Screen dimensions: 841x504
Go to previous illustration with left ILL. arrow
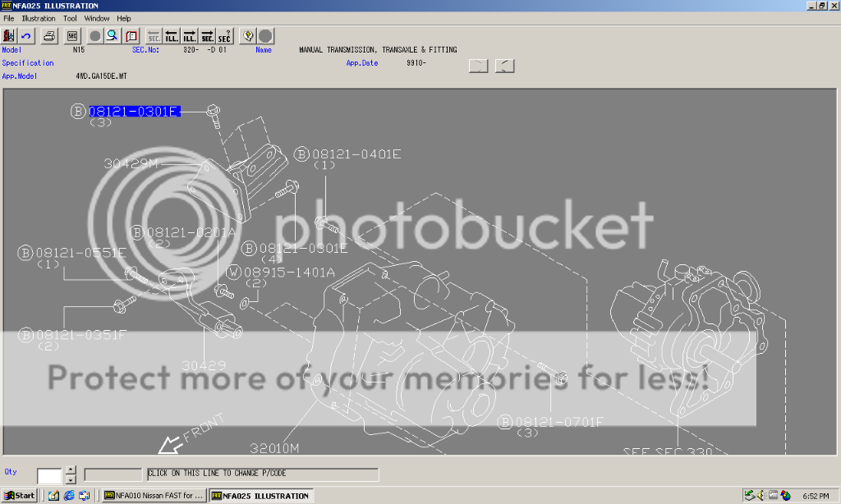pos(172,36)
